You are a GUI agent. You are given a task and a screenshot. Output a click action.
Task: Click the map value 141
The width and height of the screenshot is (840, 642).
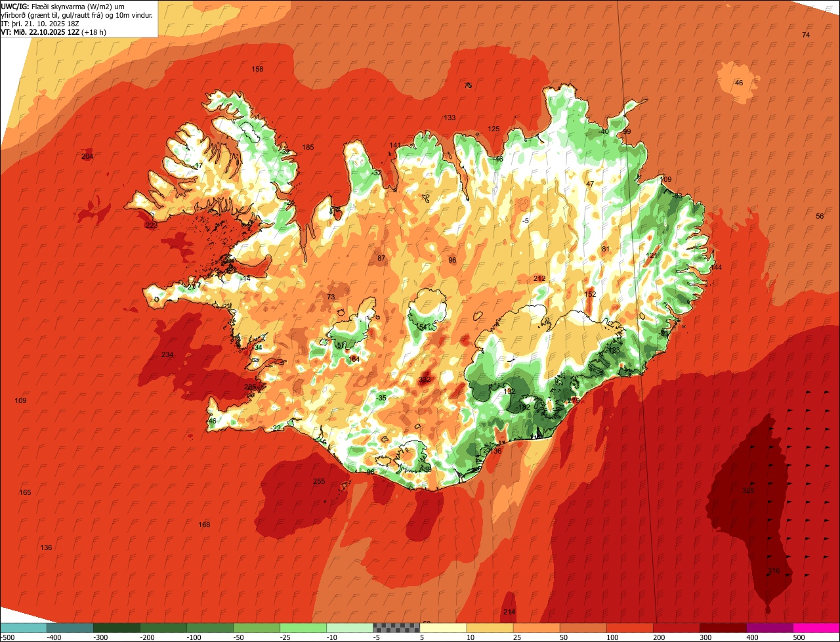point(395,145)
